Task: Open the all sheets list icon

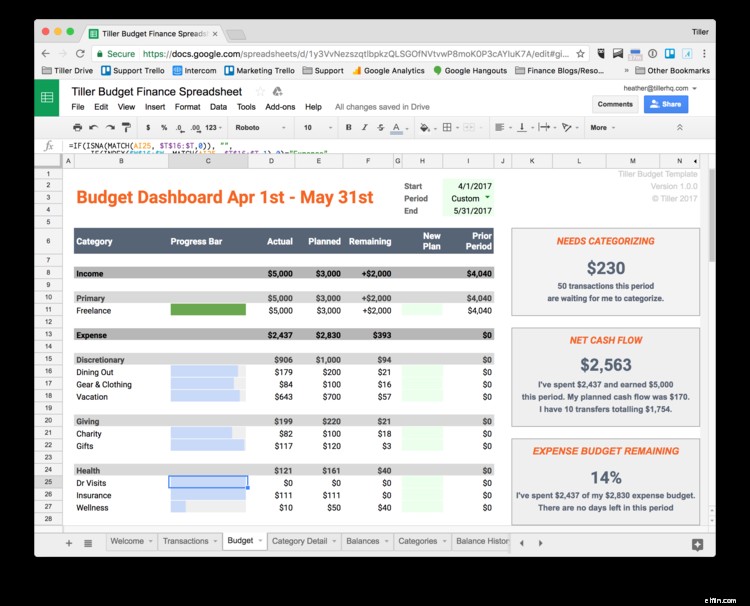Action: (88, 543)
